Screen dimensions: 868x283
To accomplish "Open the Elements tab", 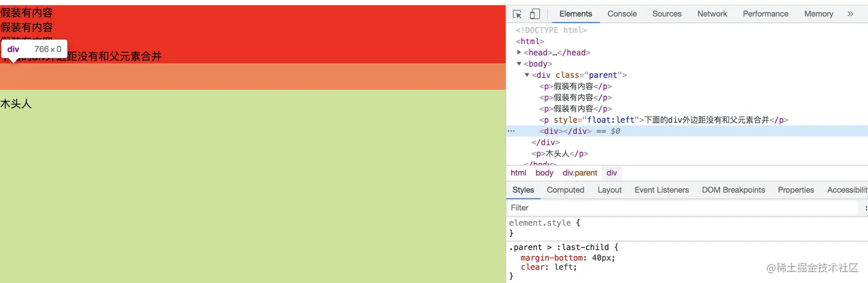I will coord(575,14).
